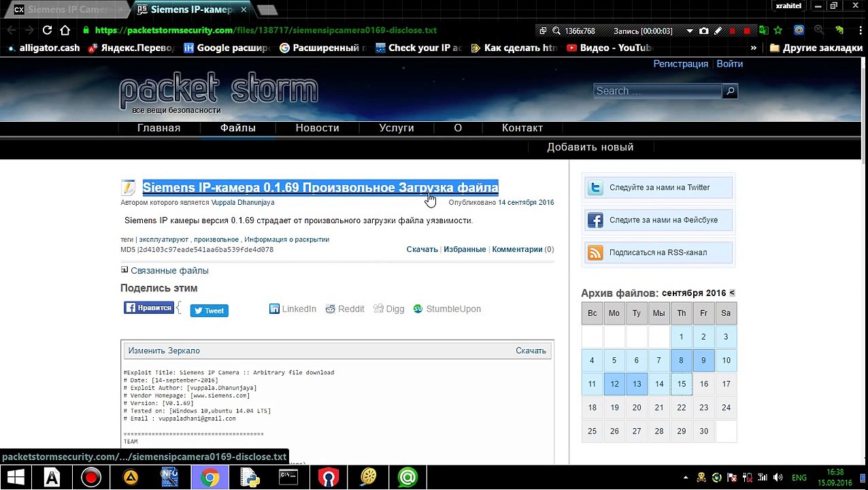Click the browser back arrow
The image size is (868, 490).
tap(11, 30)
